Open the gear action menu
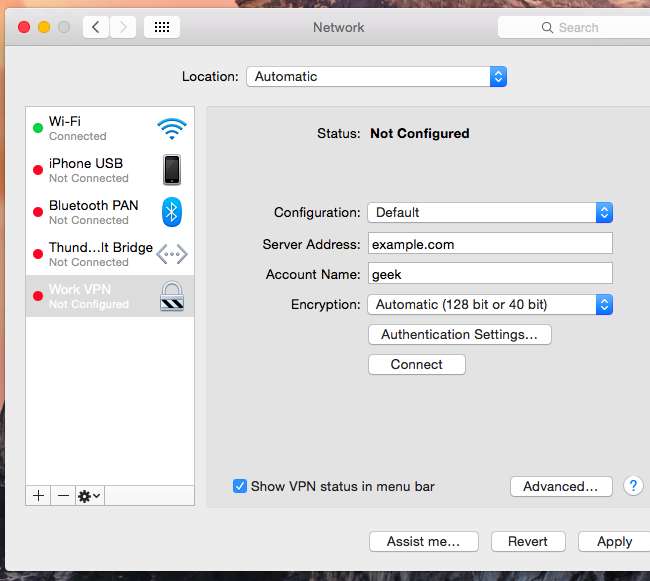The width and height of the screenshot is (650, 581). pos(89,496)
